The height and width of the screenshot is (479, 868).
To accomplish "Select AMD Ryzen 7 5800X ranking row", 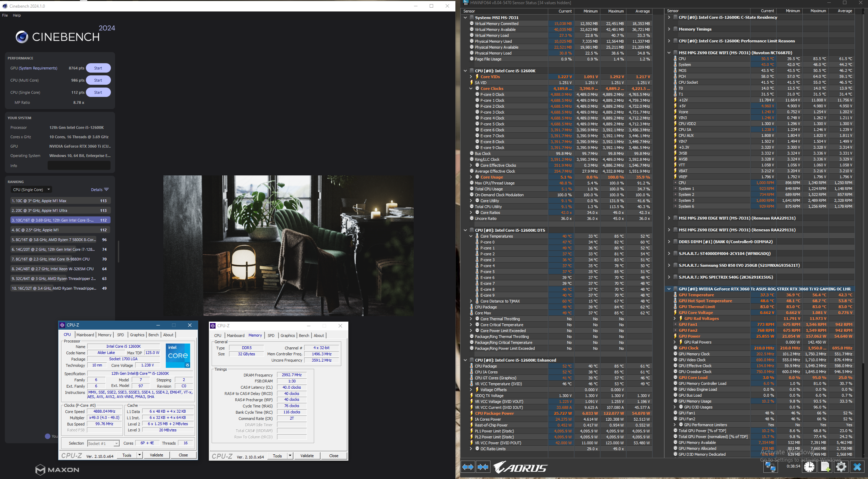I will (60, 240).
